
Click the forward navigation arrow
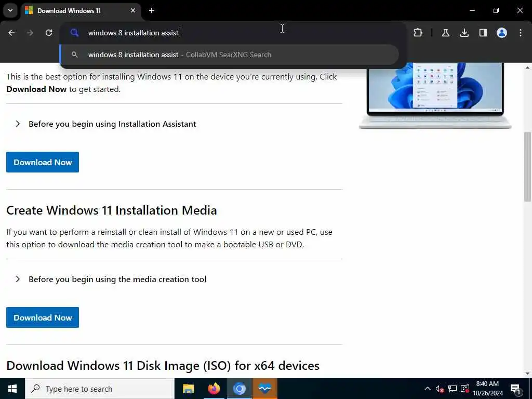[30, 33]
